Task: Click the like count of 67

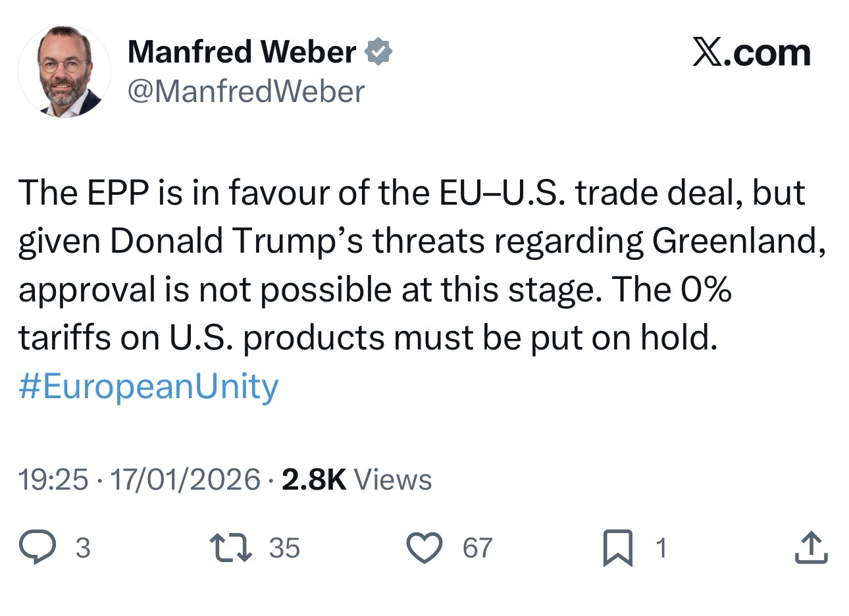Action: 477,548
